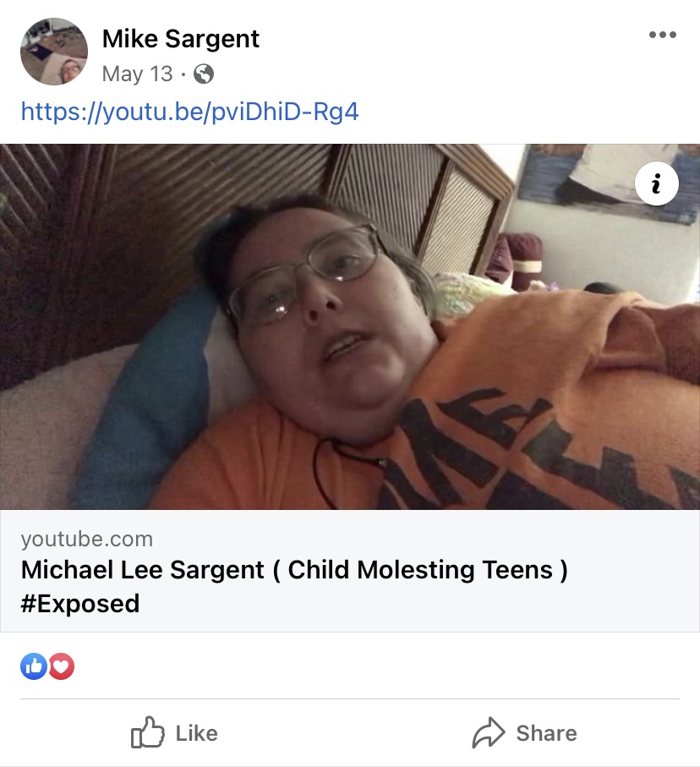This screenshot has height=767, width=700.
Task: Tap the info icon on video preview
Action: [x=657, y=184]
